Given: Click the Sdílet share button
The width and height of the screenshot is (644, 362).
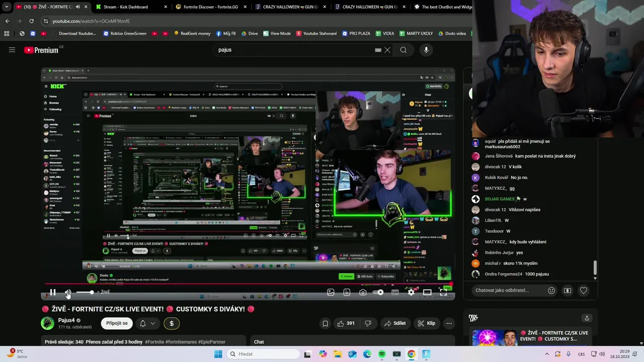Looking at the screenshot, I should pos(395,323).
